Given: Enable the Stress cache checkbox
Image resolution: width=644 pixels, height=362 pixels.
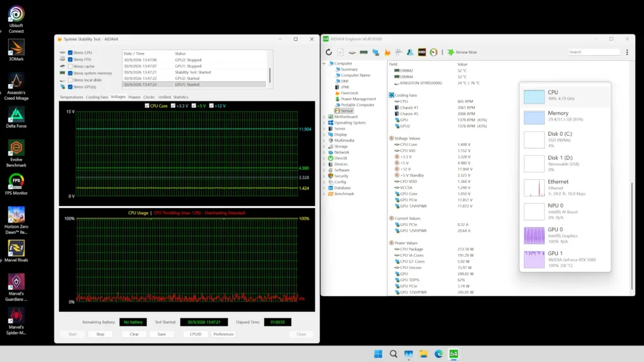Looking at the screenshot, I should (x=70, y=66).
